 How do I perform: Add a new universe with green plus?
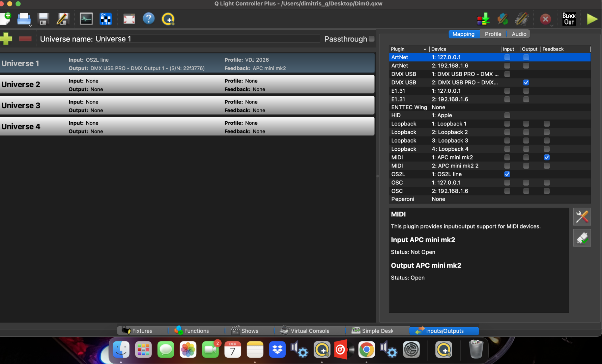click(6, 39)
